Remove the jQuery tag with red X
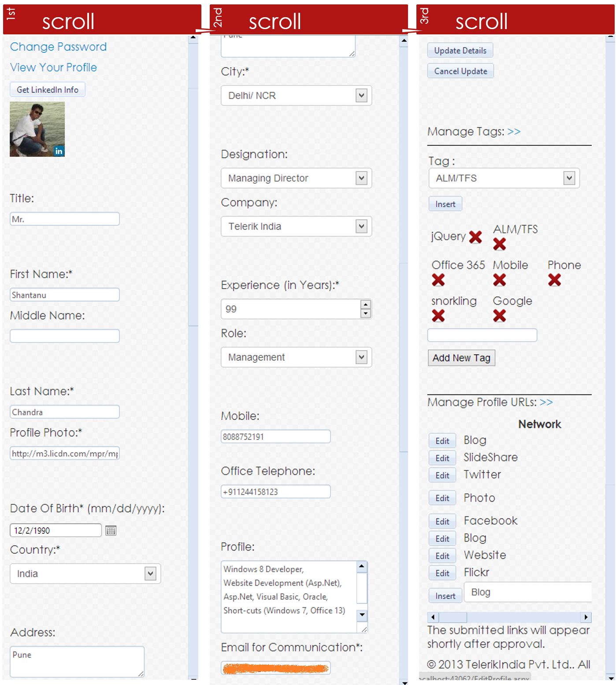This screenshot has height=685, width=616. (475, 237)
